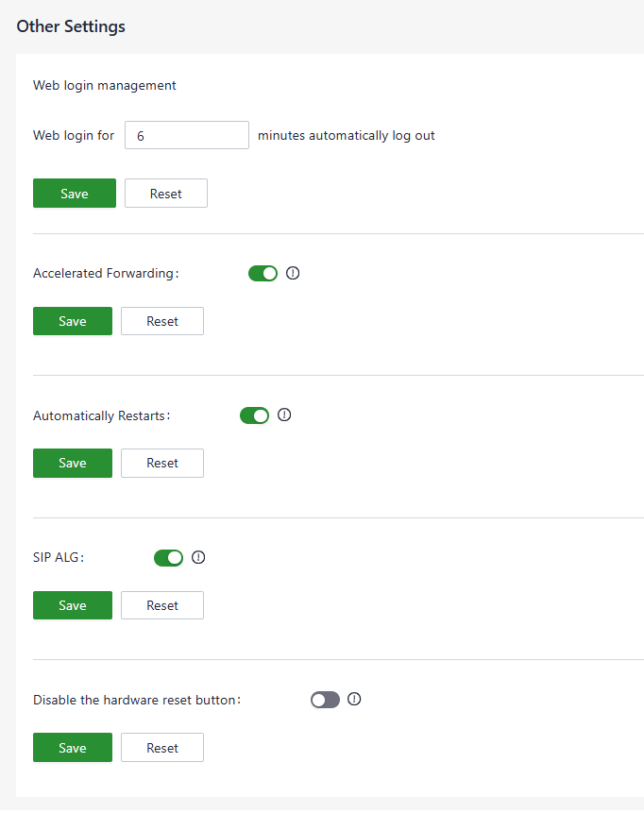The height and width of the screenshot is (813, 644).
Task: Reset the Web login management setting
Action: coord(166,194)
